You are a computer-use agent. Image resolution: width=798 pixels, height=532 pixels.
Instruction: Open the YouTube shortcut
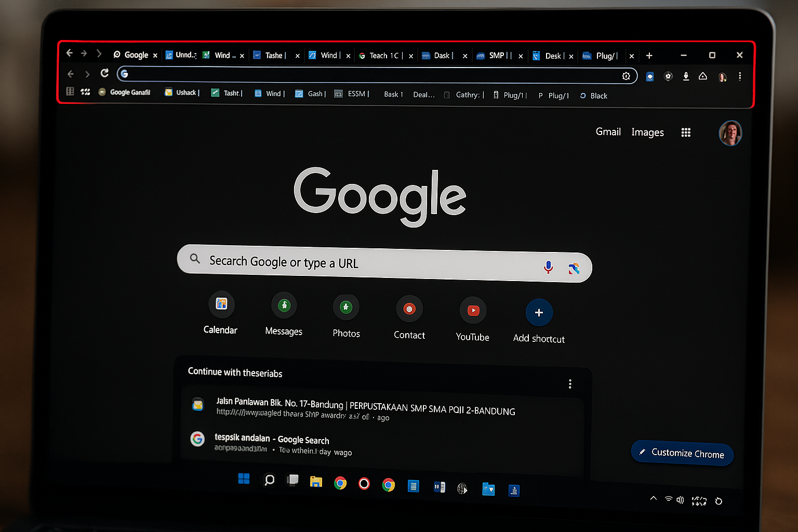click(473, 311)
